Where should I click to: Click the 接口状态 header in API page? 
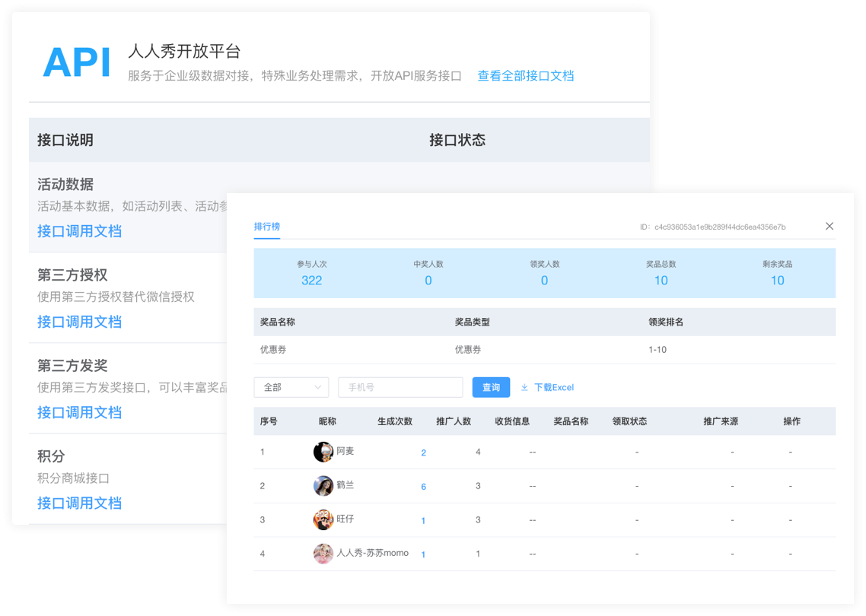point(457,140)
